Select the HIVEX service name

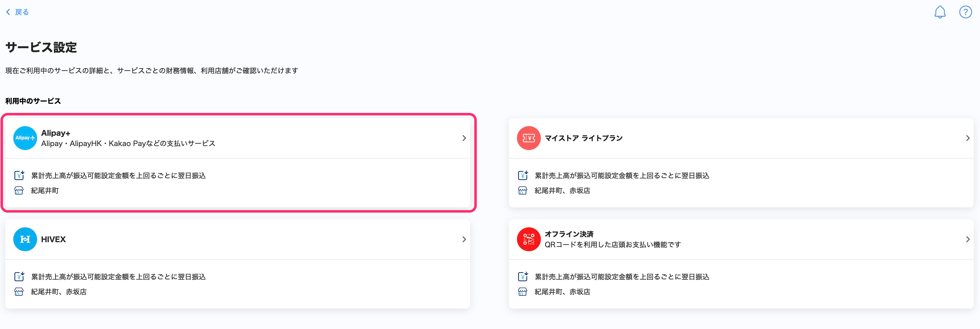(x=53, y=239)
